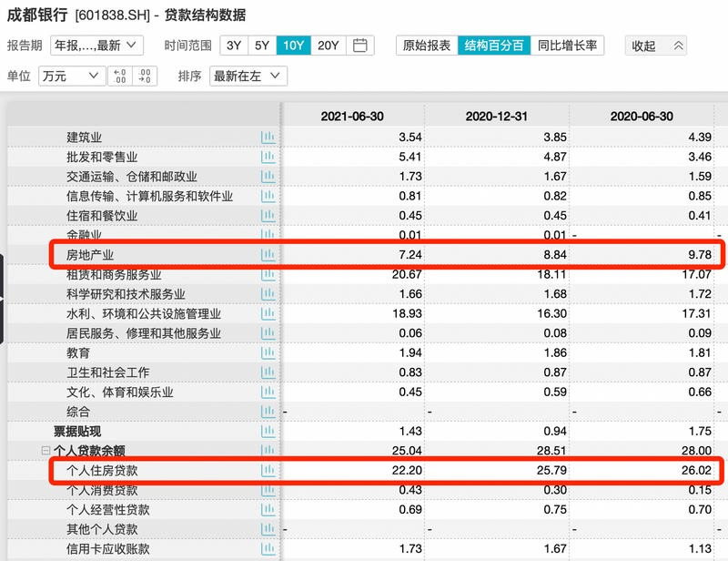728x561 pixels.
Task: Open chart icon for 个人住房贷款 row
Action: pos(268,470)
